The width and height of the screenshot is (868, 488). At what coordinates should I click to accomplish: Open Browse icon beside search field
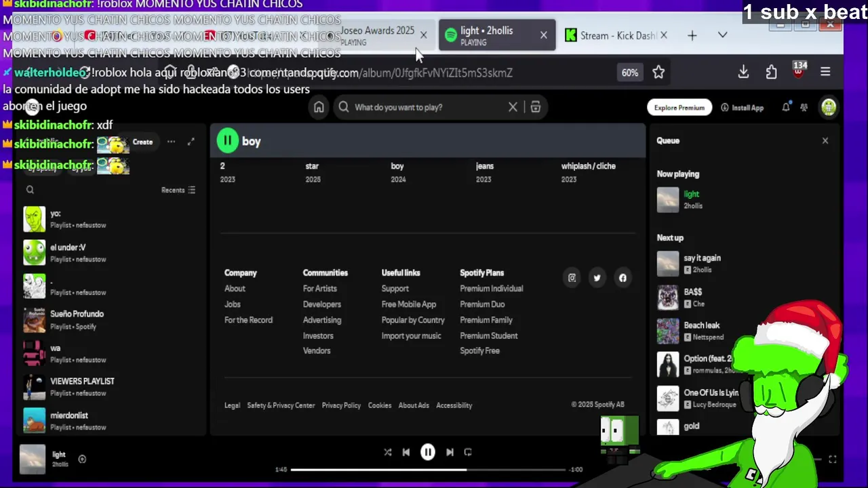[x=535, y=107]
